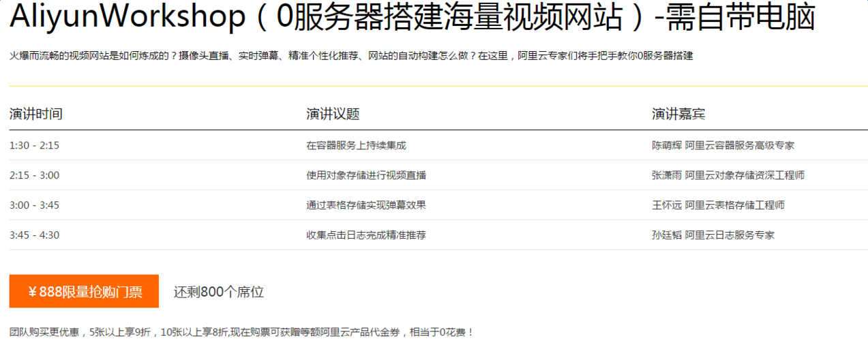868x341 pixels.
Task: Select the topic 使用对象存储进行视频直播
Action: point(366,175)
